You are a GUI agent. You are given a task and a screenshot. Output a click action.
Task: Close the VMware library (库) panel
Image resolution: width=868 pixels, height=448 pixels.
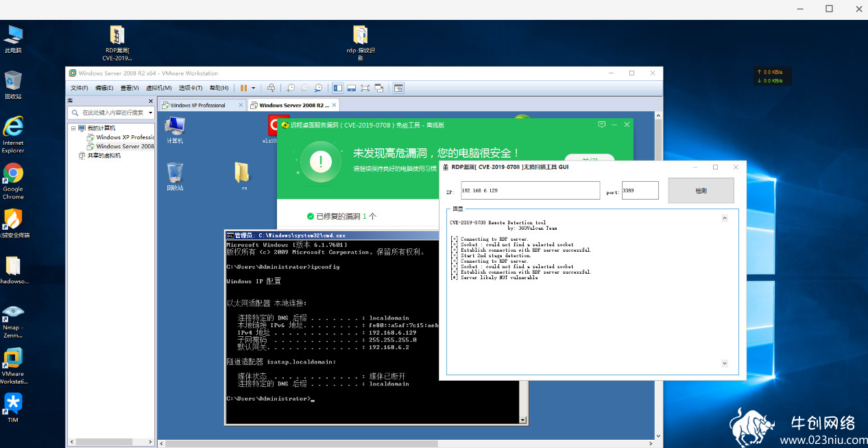150,100
